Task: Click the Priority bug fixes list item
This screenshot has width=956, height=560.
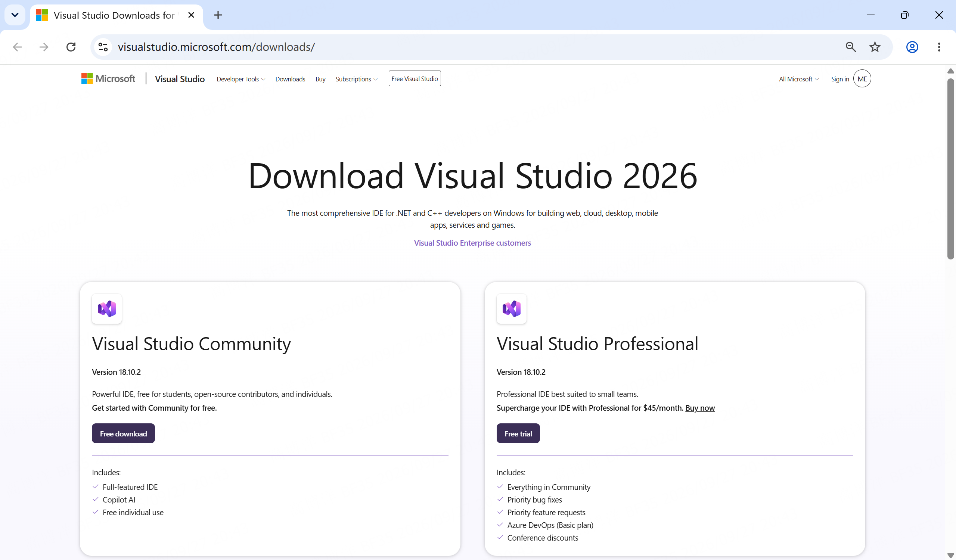Action: tap(534, 500)
